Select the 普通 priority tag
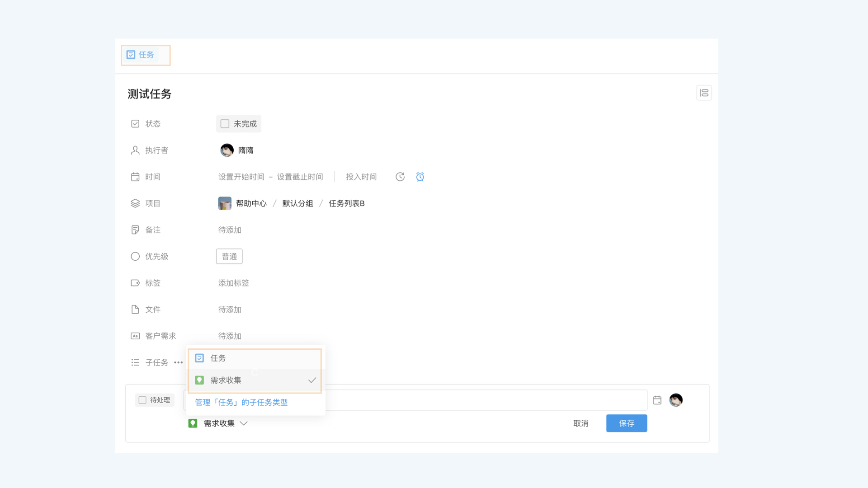 [229, 256]
